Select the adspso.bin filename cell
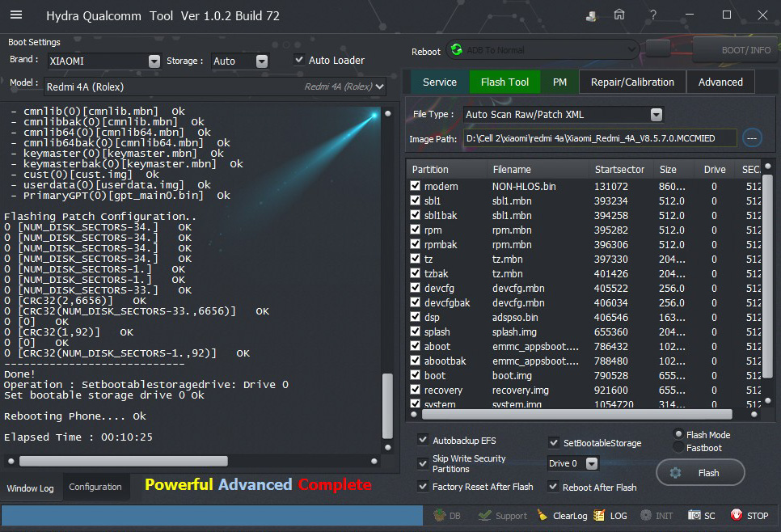Screen dimensions: 781x532 (x=515, y=317)
